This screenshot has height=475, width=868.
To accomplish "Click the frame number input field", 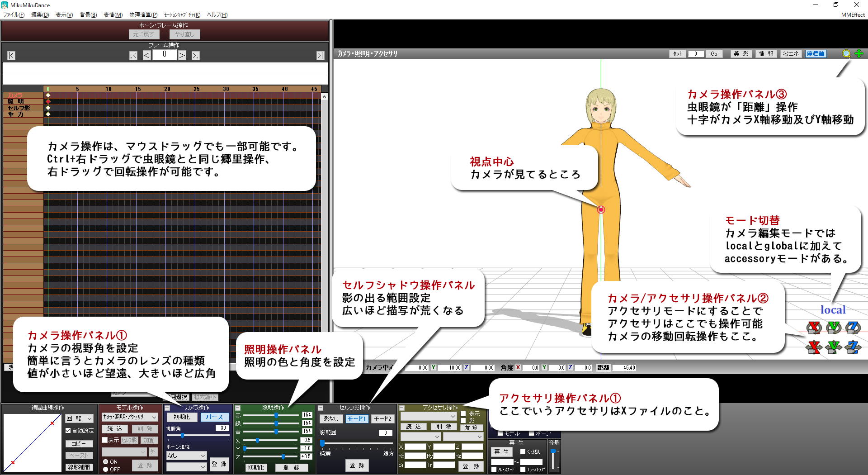I will tap(165, 55).
